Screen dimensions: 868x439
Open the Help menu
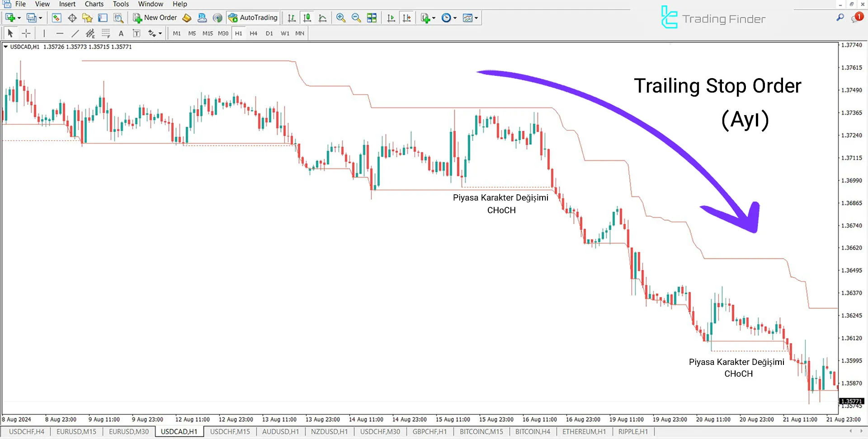[x=179, y=4]
